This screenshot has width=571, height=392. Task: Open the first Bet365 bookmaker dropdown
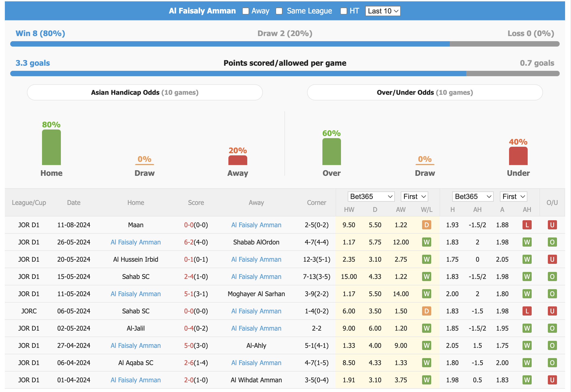click(371, 197)
